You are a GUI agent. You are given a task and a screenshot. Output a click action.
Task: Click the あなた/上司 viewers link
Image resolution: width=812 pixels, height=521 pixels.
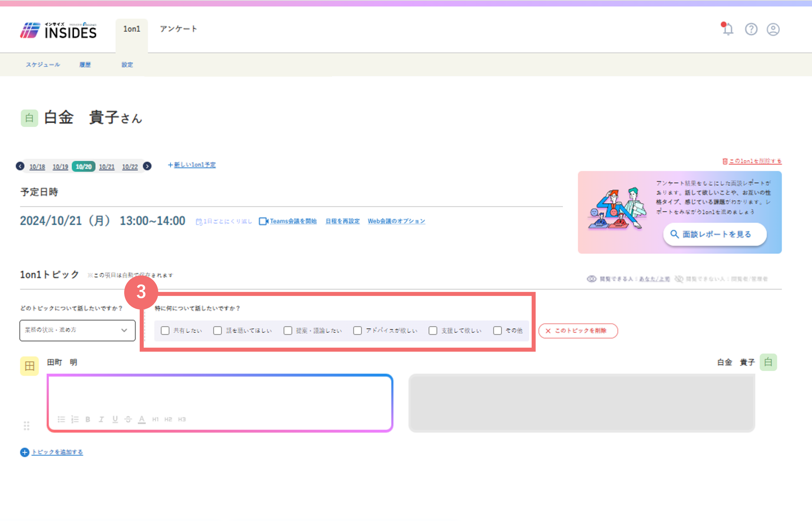(x=654, y=279)
